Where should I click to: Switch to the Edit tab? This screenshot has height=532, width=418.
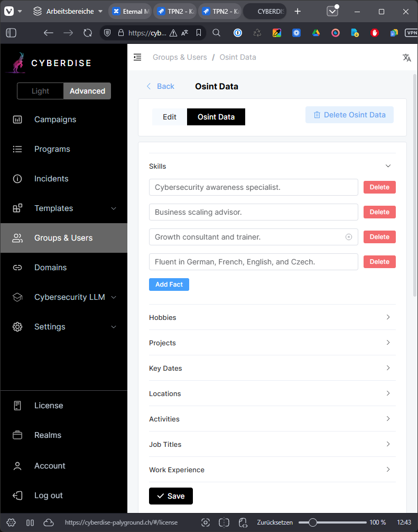click(170, 117)
